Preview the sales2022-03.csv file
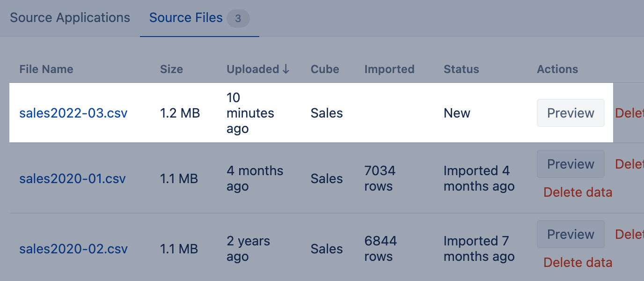 [571, 113]
